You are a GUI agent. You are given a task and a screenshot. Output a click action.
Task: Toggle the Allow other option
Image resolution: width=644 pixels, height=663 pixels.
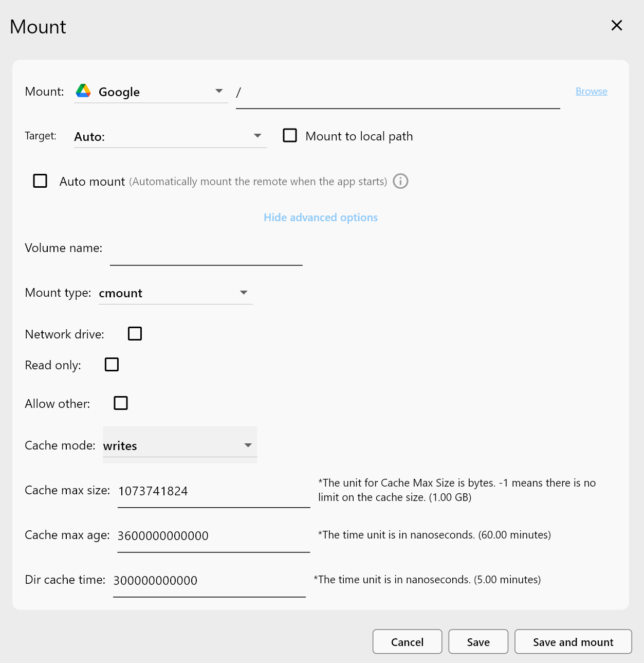pyautogui.click(x=120, y=403)
